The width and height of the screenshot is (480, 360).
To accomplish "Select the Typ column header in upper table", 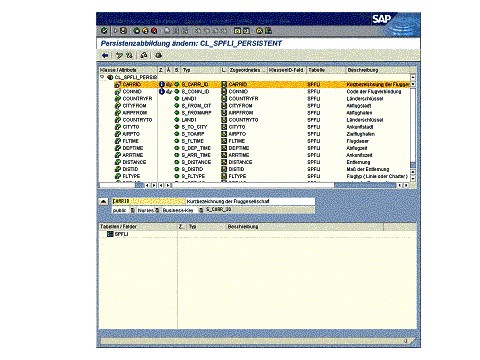I will [x=200, y=70].
